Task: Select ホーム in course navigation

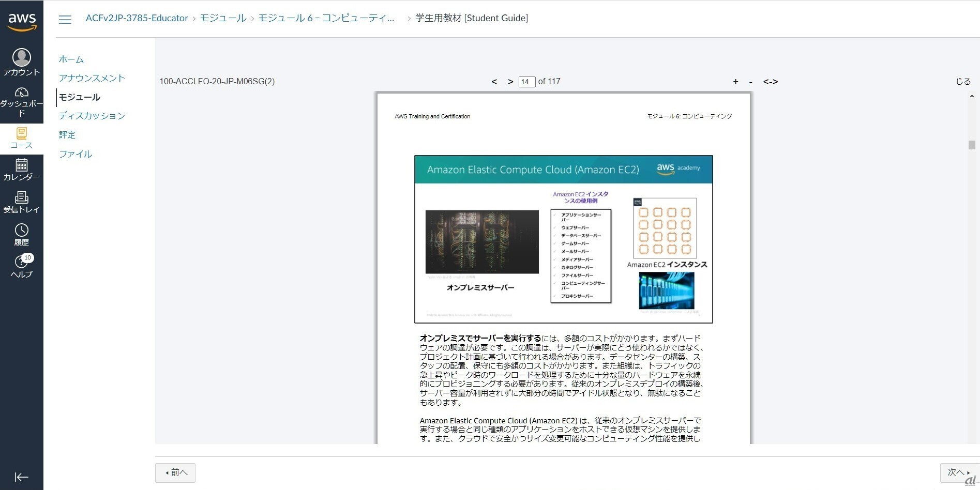Action: 71,59
